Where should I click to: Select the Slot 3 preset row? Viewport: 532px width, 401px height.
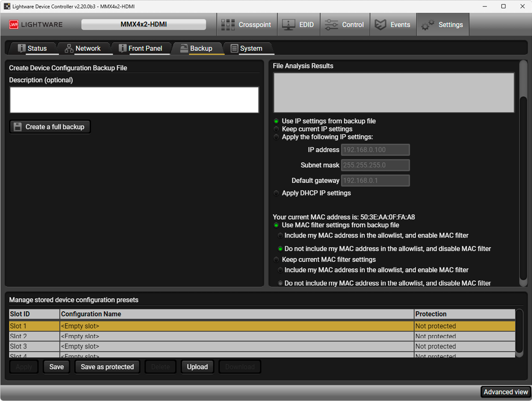[x=216, y=346]
